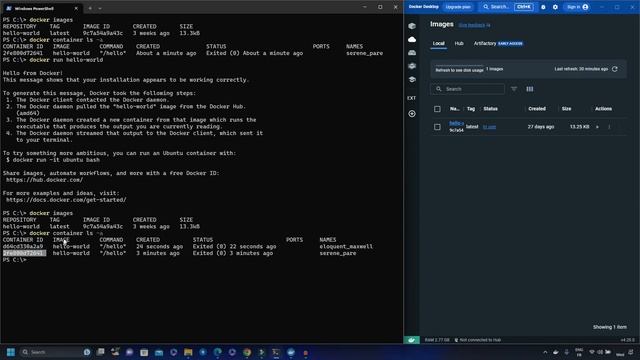
Task: Open the cloud Images section in Docker sidebar
Action: [x=412, y=39]
